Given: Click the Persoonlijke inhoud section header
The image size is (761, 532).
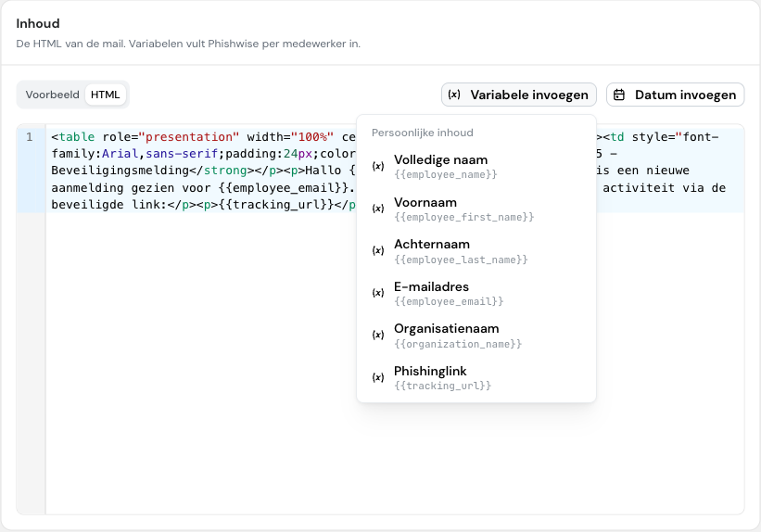Looking at the screenshot, I should coord(423,133).
